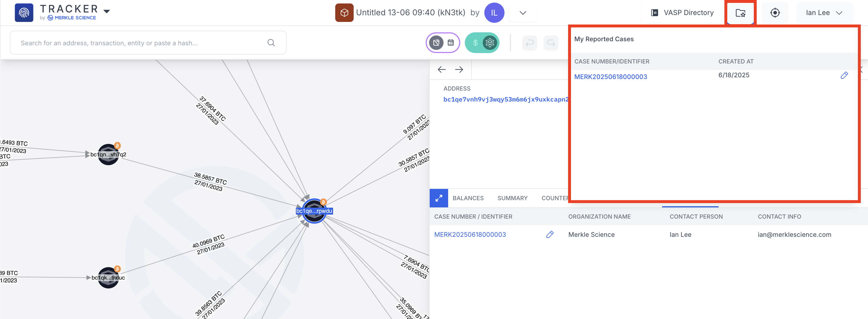Viewport: 868px width, 319px height.
Task: Click the IL user avatar
Action: click(494, 13)
